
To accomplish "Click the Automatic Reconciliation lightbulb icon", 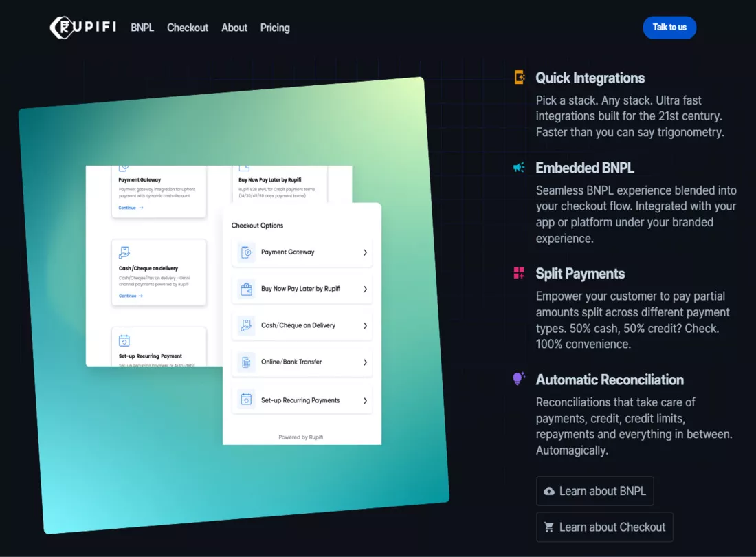I will (x=518, y=379).
